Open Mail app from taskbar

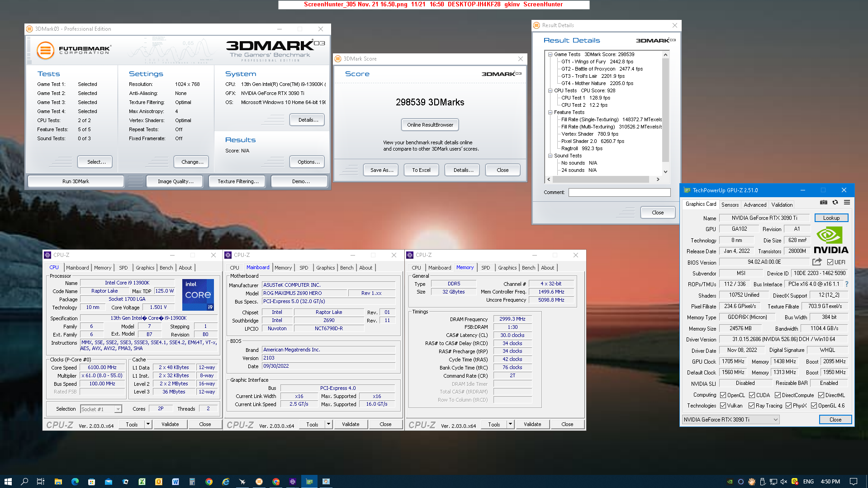[109, 482]
